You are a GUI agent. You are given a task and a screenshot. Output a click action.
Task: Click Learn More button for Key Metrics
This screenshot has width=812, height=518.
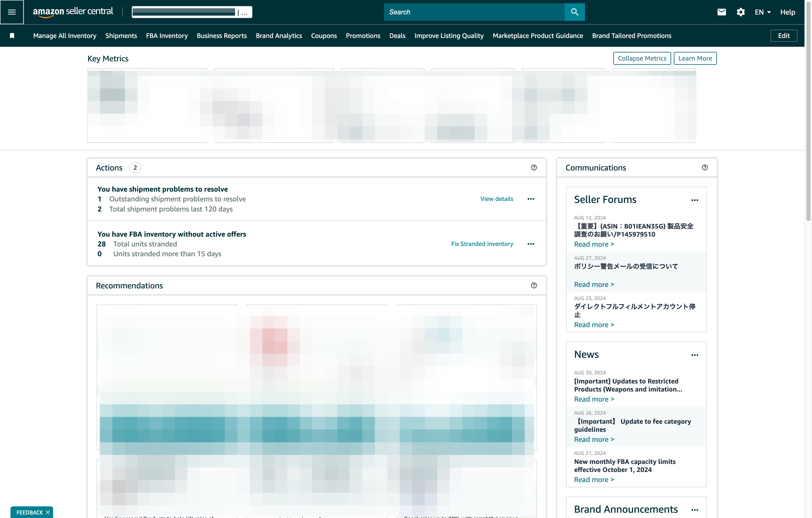(695, 58)
